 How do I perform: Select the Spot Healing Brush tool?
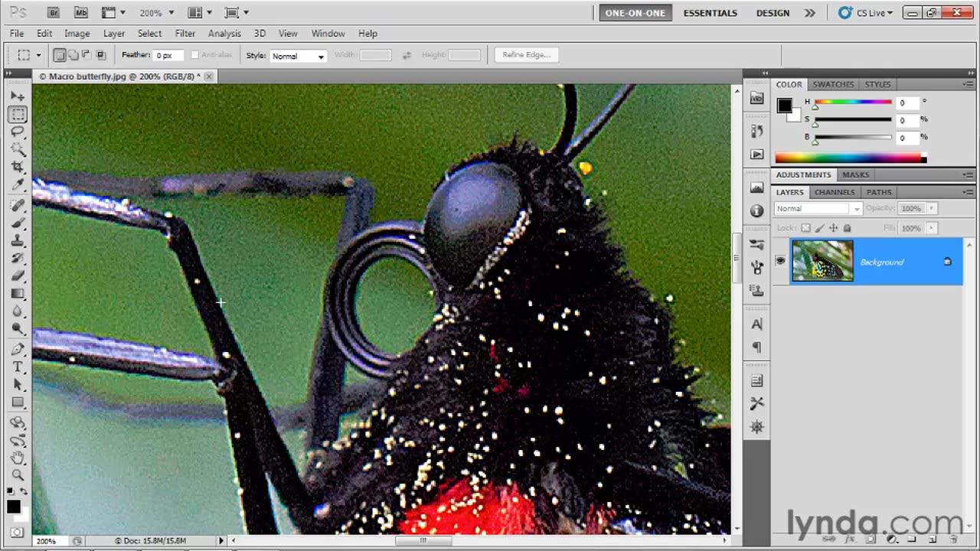18,206
